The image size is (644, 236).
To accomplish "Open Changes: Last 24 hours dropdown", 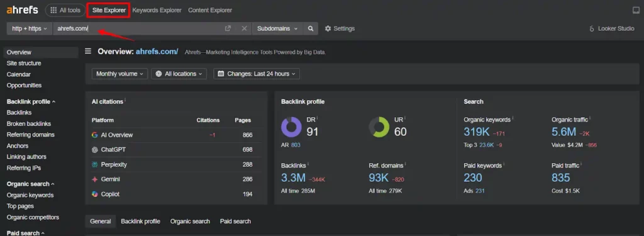I will point(257,74).
